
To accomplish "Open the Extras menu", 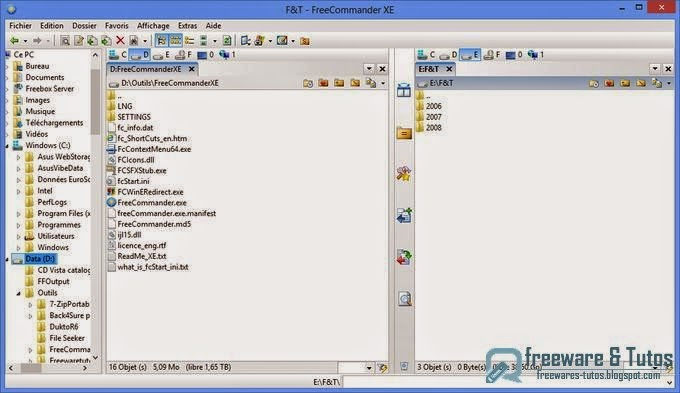I will (187, 26).
